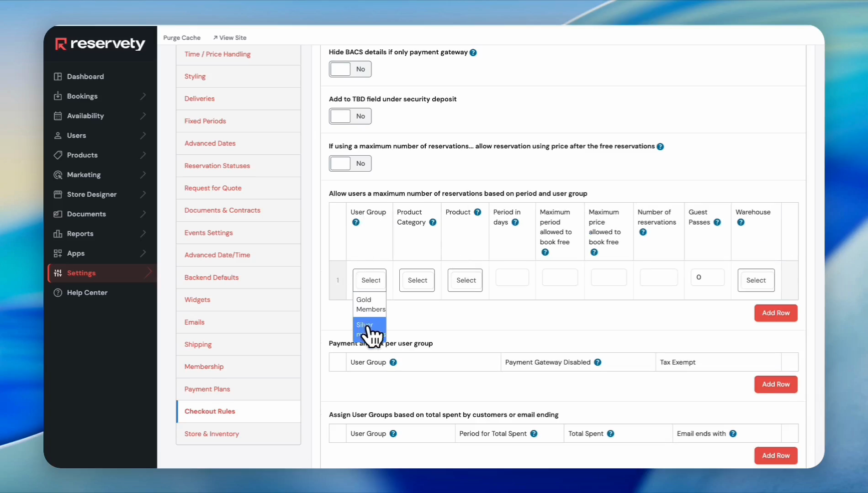Click the Guest Passes input field

point(707,277)
